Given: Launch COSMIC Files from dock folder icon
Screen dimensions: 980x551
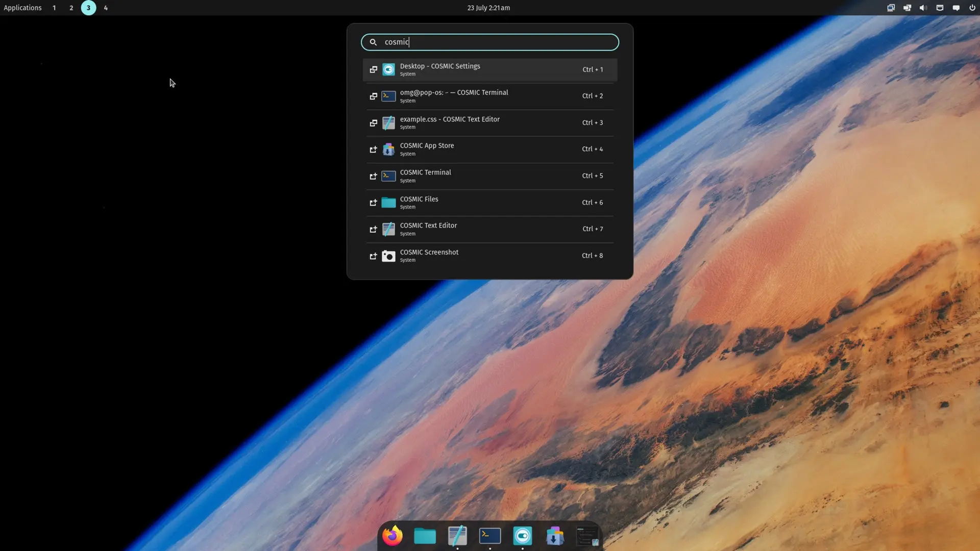Looking at the screenshot, I should pos(425,536).
